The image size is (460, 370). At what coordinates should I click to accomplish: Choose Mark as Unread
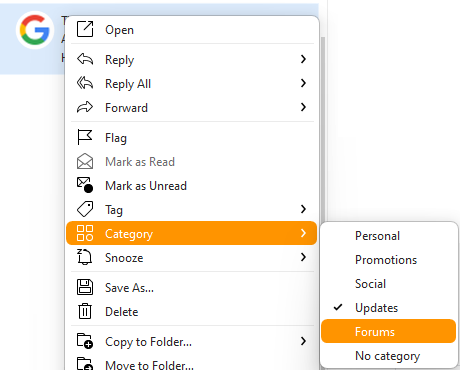(x=192, y=186)
